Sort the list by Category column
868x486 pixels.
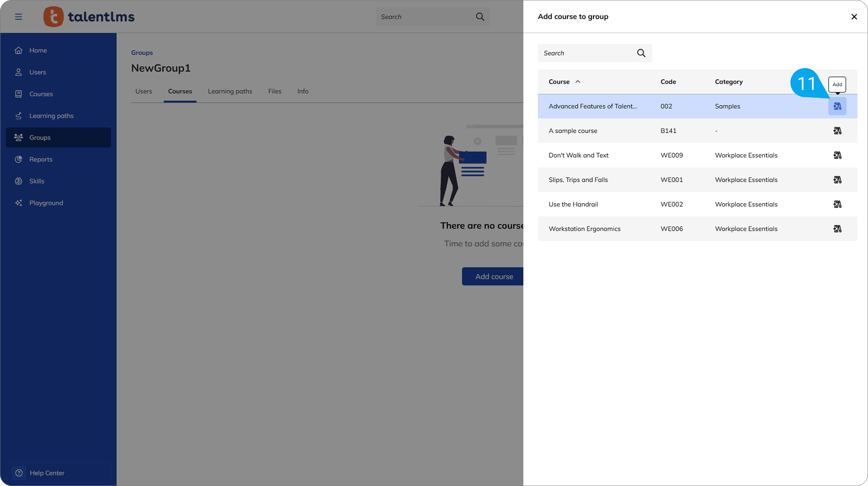pos(728,82)
